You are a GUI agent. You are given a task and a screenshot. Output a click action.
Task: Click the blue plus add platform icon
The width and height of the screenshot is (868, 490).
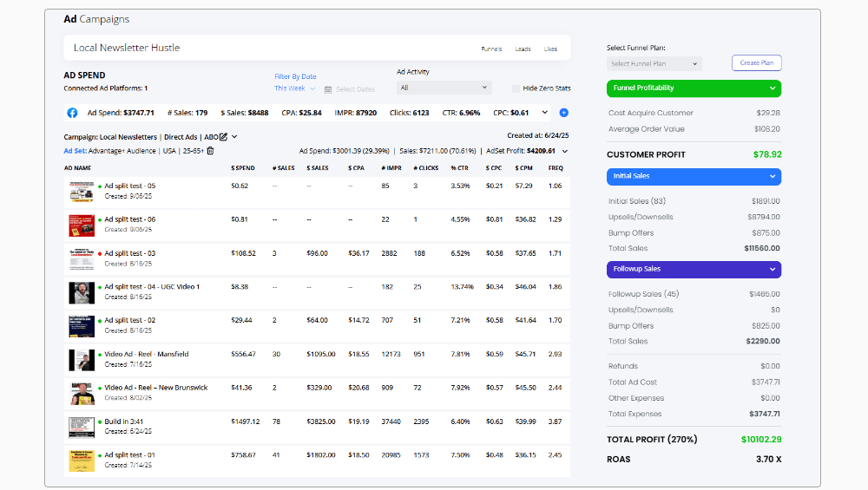[x=563, y=113]
